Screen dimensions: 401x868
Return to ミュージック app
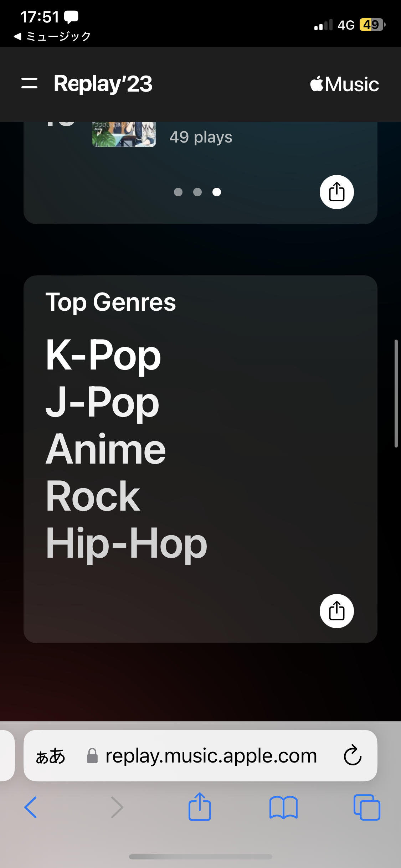(x=52, y=36)
